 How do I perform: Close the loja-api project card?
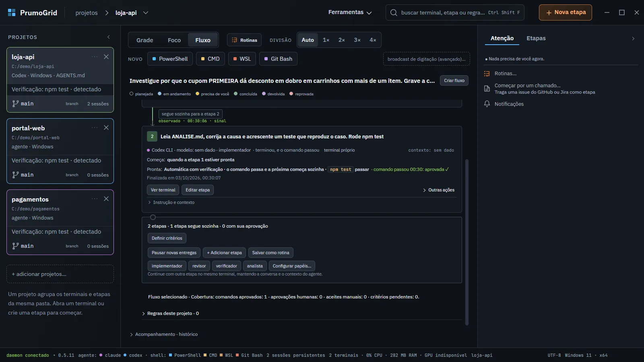pos(106,57)
